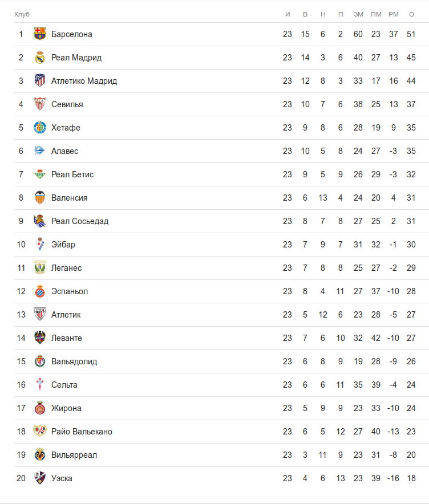Click the Real Madrid crest icon

(x=39, y=58)
